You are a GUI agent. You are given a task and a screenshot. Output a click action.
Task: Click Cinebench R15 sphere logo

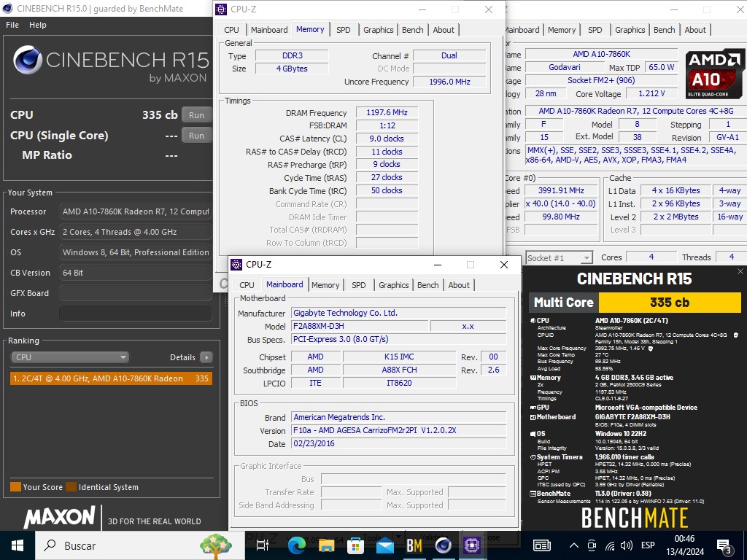tap(28, 60)
